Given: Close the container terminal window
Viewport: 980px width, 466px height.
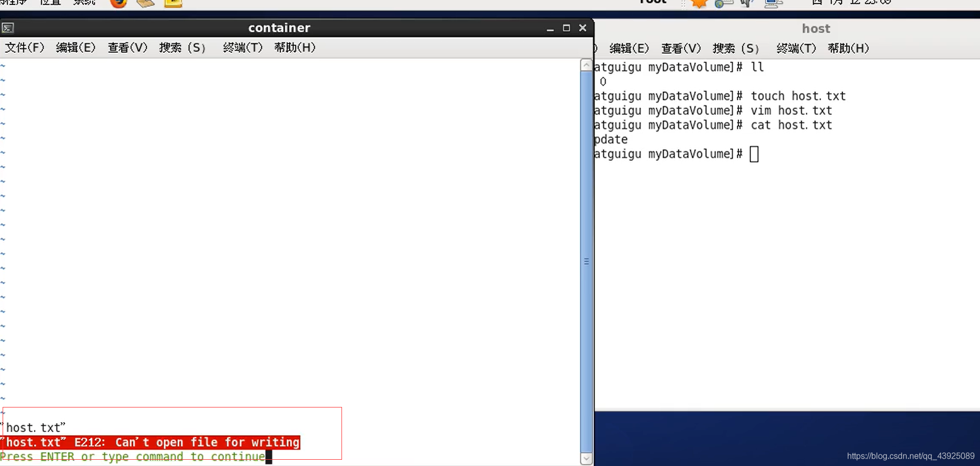Looking at the screenshot, I should pos(583,28).
